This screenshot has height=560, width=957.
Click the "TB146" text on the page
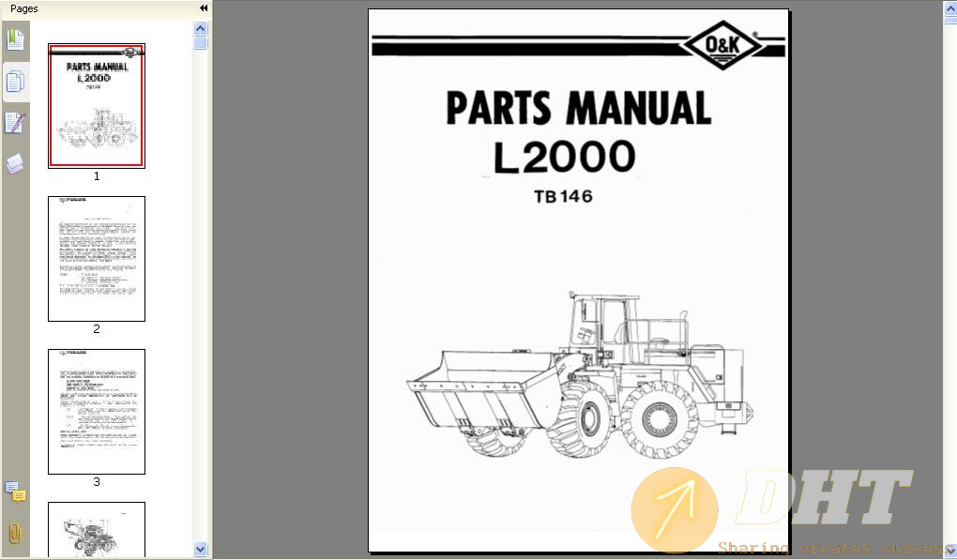click(x=563, y=196)
